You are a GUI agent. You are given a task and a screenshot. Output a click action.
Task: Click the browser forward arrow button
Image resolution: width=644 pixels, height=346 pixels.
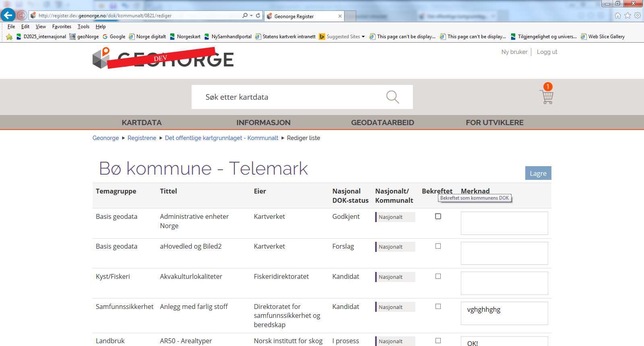22,15
